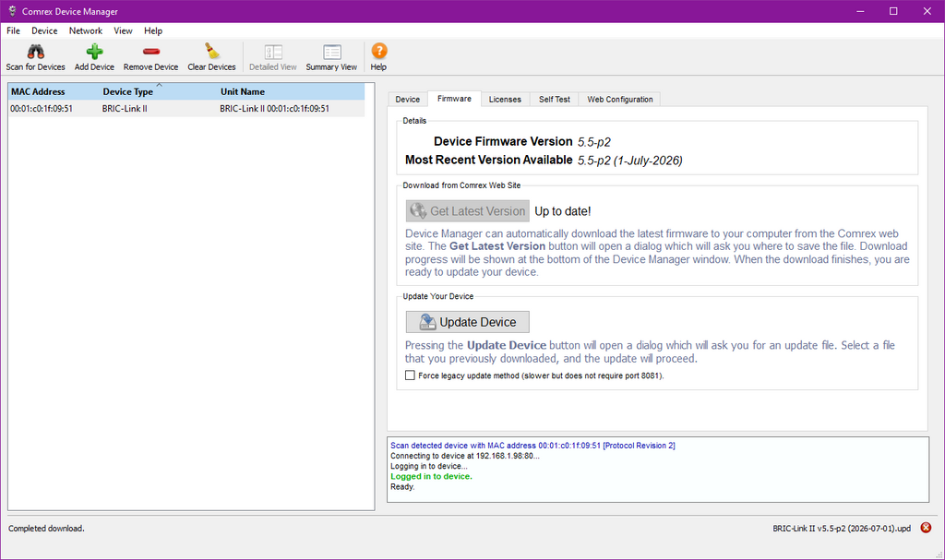
Task: Click the 'Ready.' log line
Action: point(402,486)
